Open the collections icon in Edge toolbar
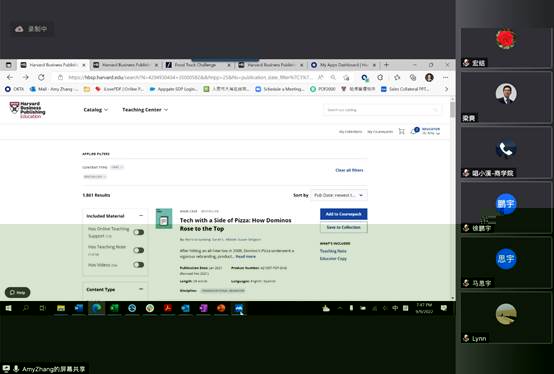The height and width of the screenshot is (374, 554). 413,77
